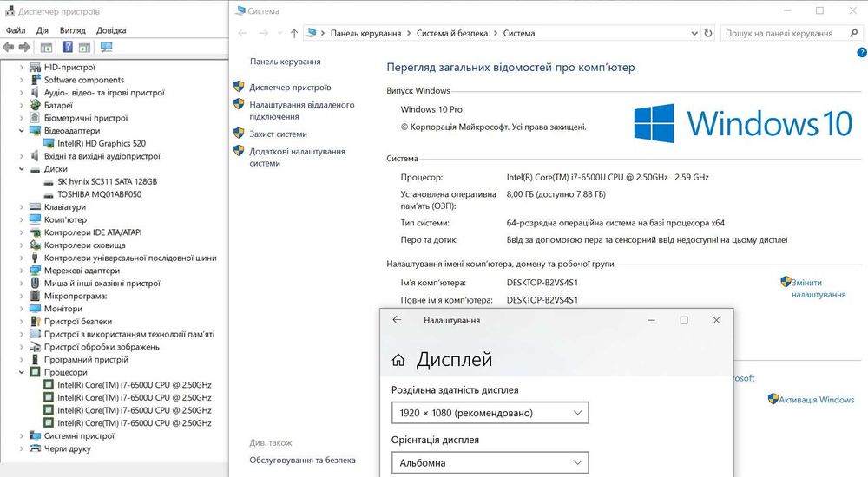Click the Back arrow in Device Manager toolbar
The height and width of the screenshot is (477, 868).
tap(9, 47)
